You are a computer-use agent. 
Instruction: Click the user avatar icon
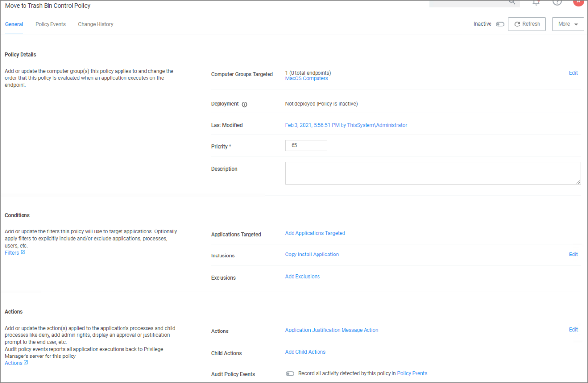[x=578, y=2]
